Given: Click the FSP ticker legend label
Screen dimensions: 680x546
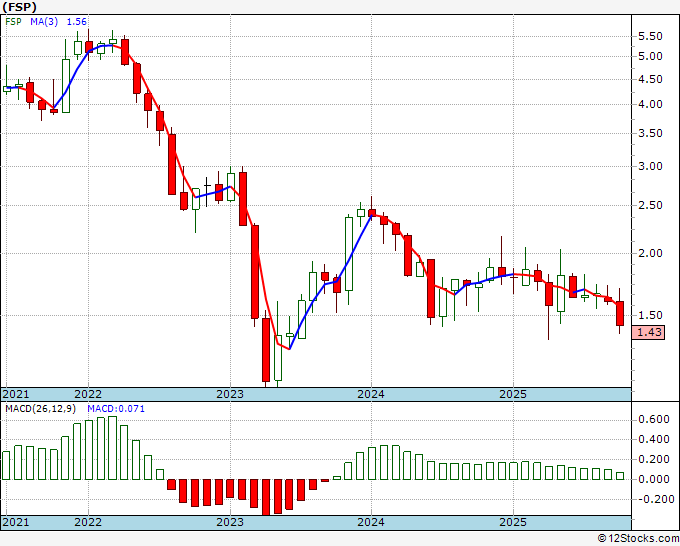Looking at the screenshot, I should coord(13,21).
